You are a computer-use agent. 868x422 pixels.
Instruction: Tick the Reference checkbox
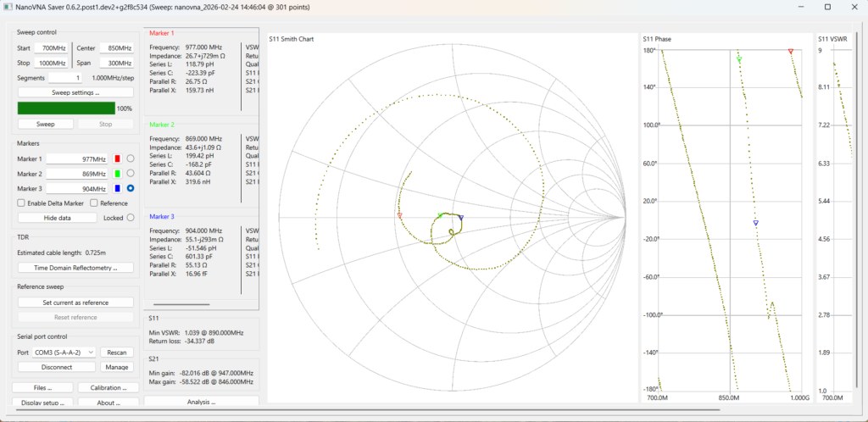click(95, 203)
